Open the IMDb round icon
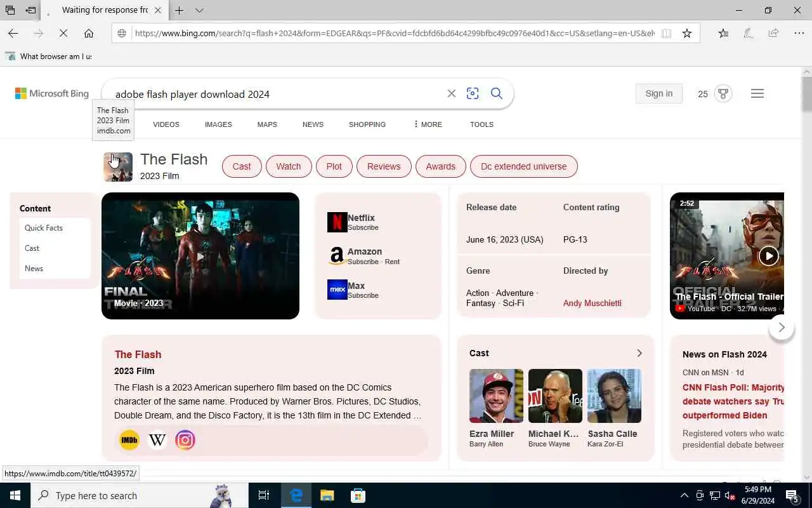Screen dimensions: 812x508 coord(129,439)
